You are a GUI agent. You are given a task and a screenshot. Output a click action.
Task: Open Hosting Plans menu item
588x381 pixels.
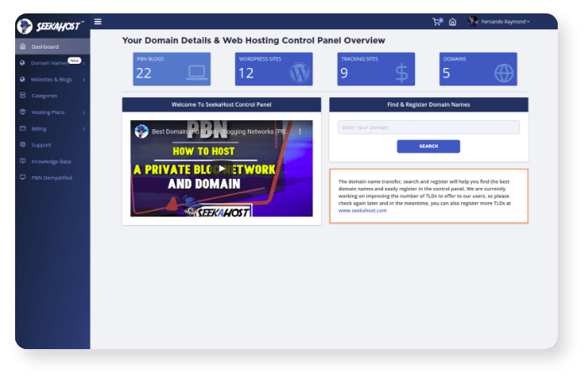[52, 112]
